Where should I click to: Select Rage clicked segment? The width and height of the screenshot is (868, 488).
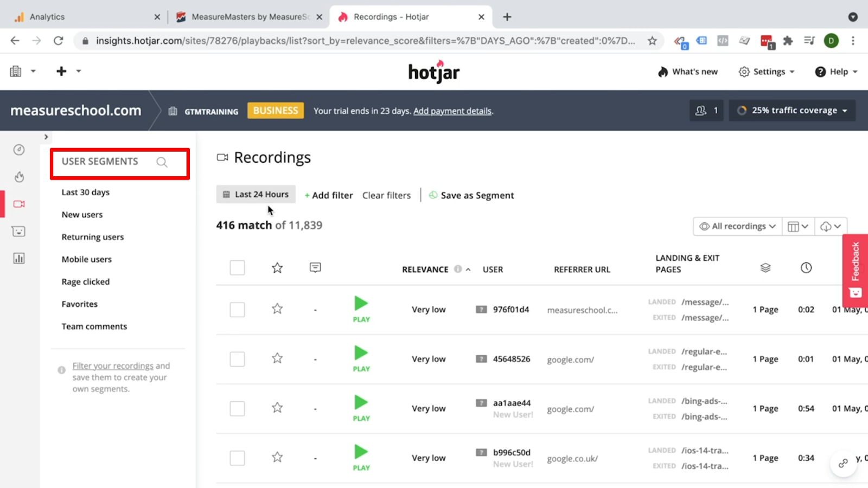tap(86, 282)
